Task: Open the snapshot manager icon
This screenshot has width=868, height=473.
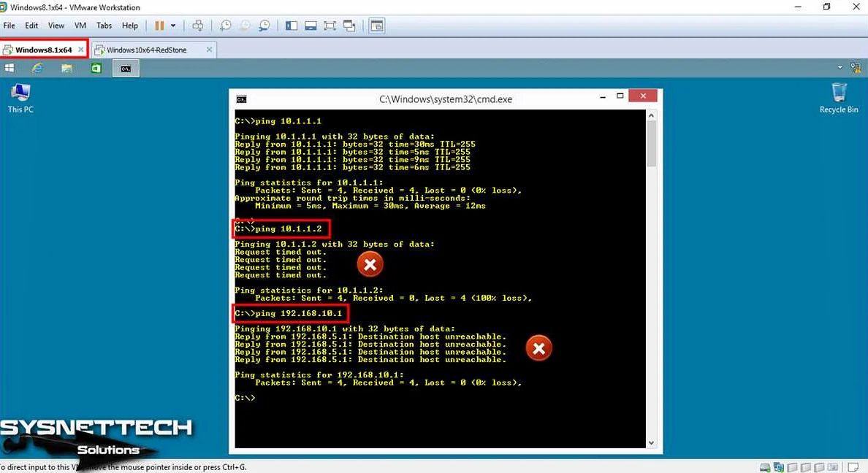Action: click(264, 26)
